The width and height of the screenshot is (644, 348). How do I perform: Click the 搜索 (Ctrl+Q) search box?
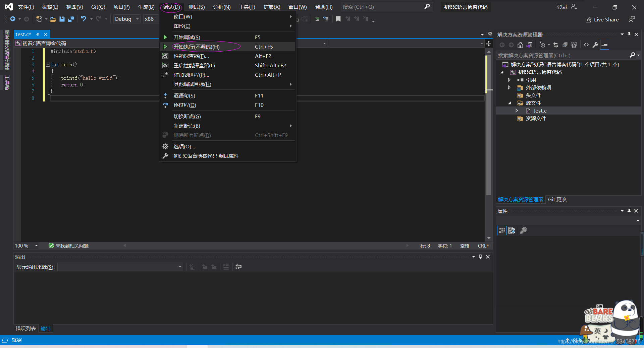tap(387, 7)
